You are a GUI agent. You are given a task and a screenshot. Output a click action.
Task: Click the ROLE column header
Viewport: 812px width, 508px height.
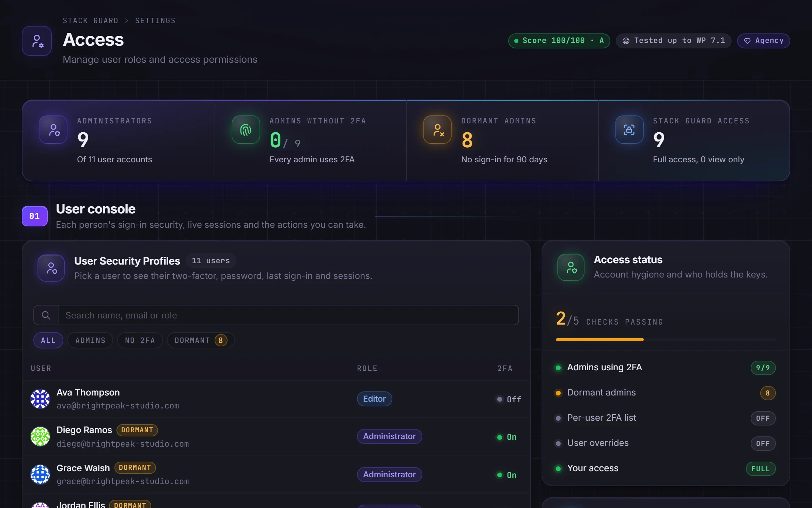(x=367, y=369)
